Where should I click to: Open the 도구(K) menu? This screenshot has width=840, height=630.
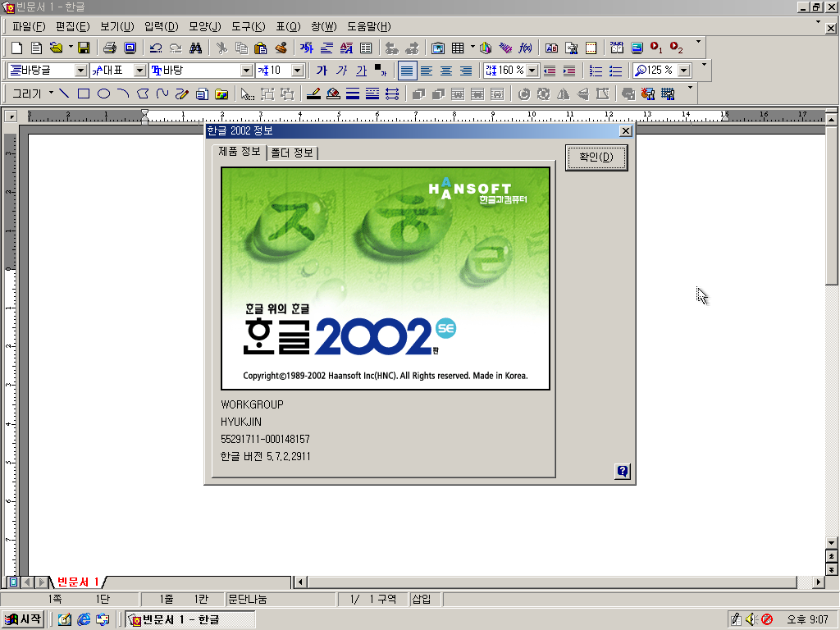pos(248,26)
